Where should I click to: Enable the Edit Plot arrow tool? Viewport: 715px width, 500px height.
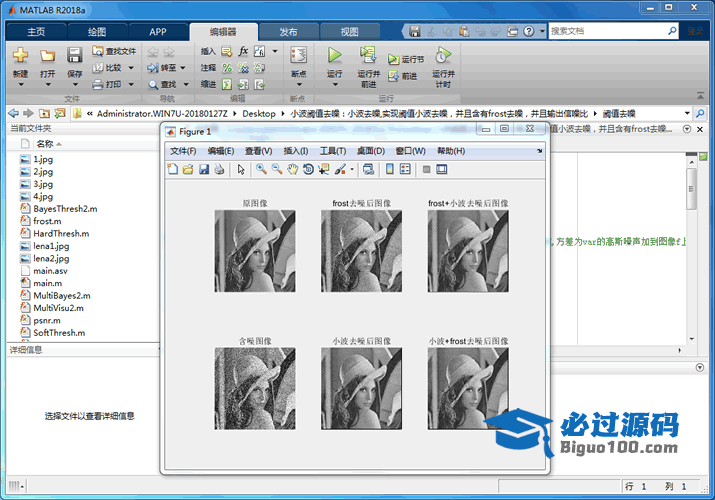241,170
